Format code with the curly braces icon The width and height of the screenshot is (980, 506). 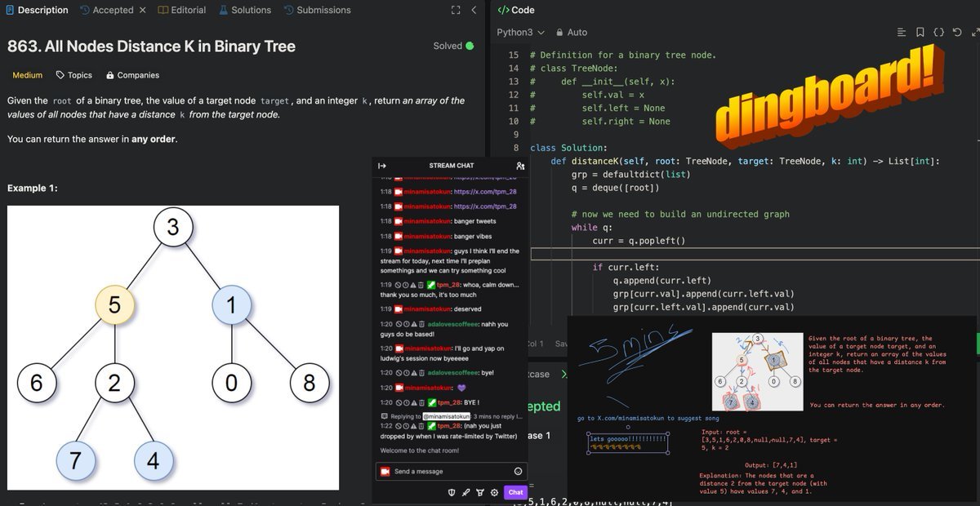click(x=938, y=33)
